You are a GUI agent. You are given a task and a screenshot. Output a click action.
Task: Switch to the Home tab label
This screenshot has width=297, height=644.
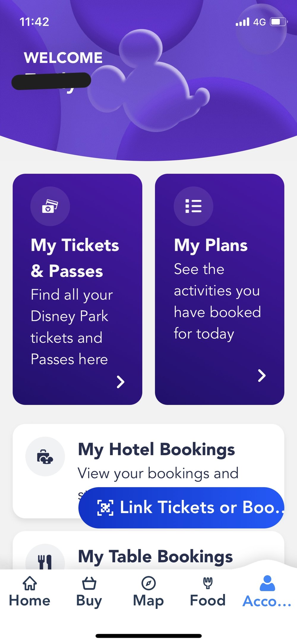click(30, 600)
